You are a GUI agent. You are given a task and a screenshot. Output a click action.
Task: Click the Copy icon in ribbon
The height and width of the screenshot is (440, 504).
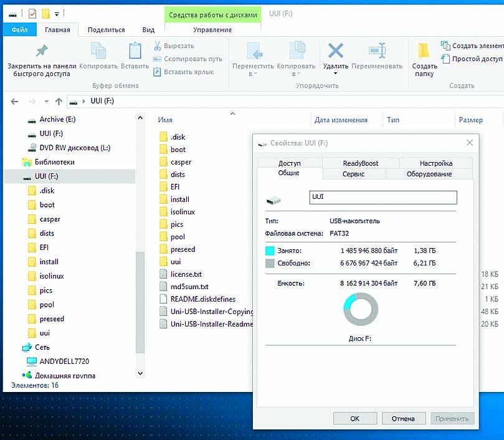[x=98, y=51]
